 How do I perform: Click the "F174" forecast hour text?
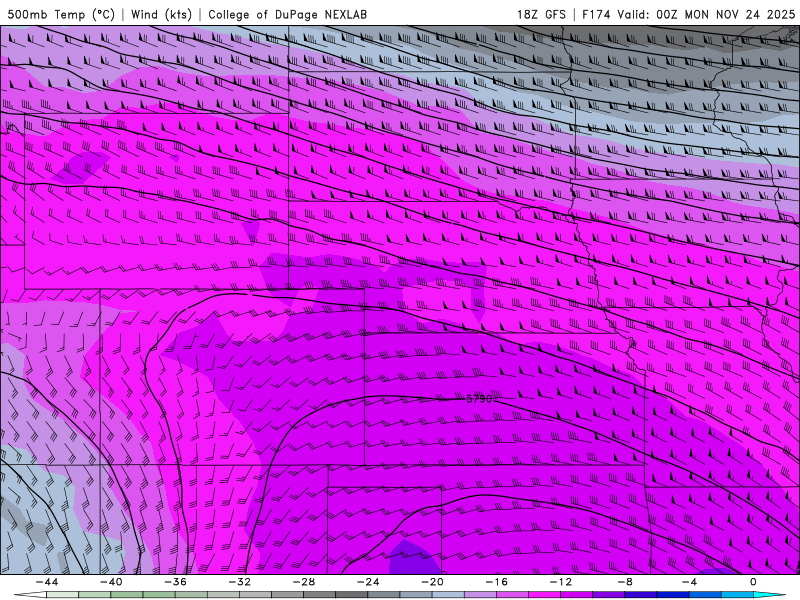click(596, 14)
